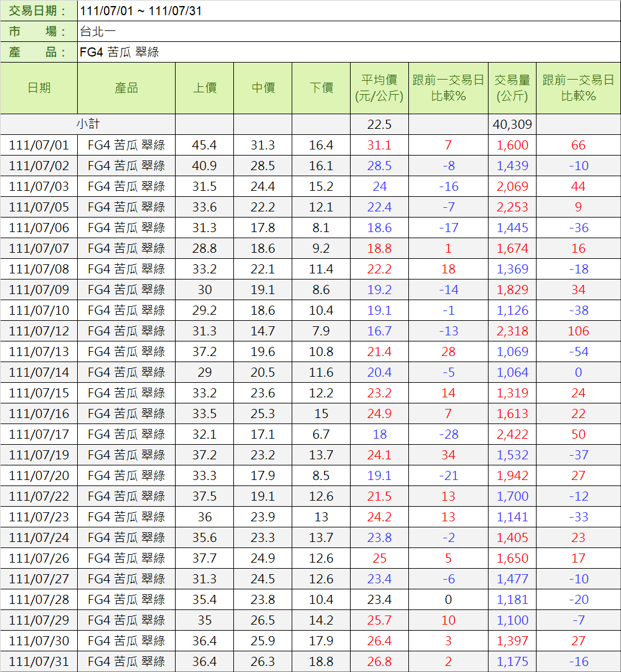
Task: Select the 交易量 (公斤) column header
Action: click(512, 88)
